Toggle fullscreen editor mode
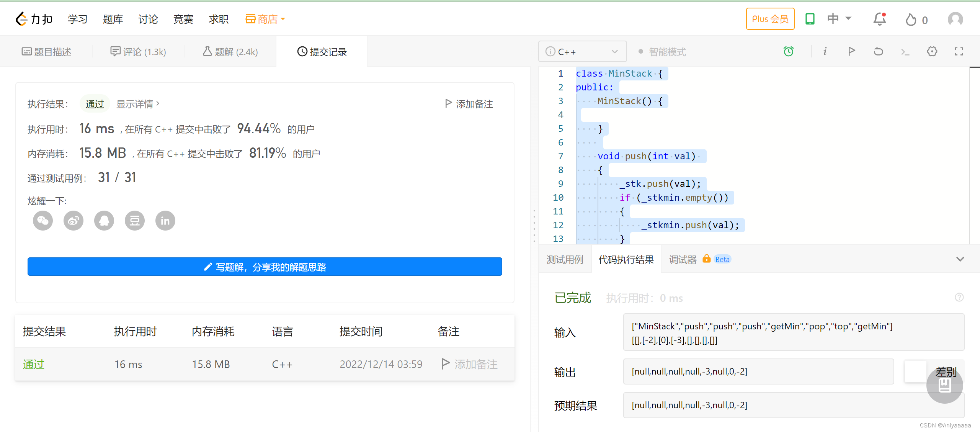Image resolution: width=980 pixels, height=432 pixels. click(959, 51)
